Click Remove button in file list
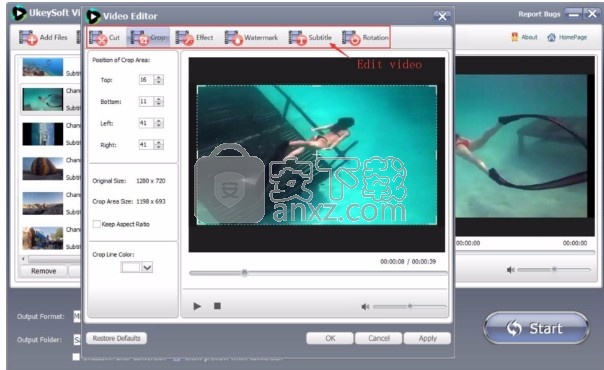 [x=44, y=271]
